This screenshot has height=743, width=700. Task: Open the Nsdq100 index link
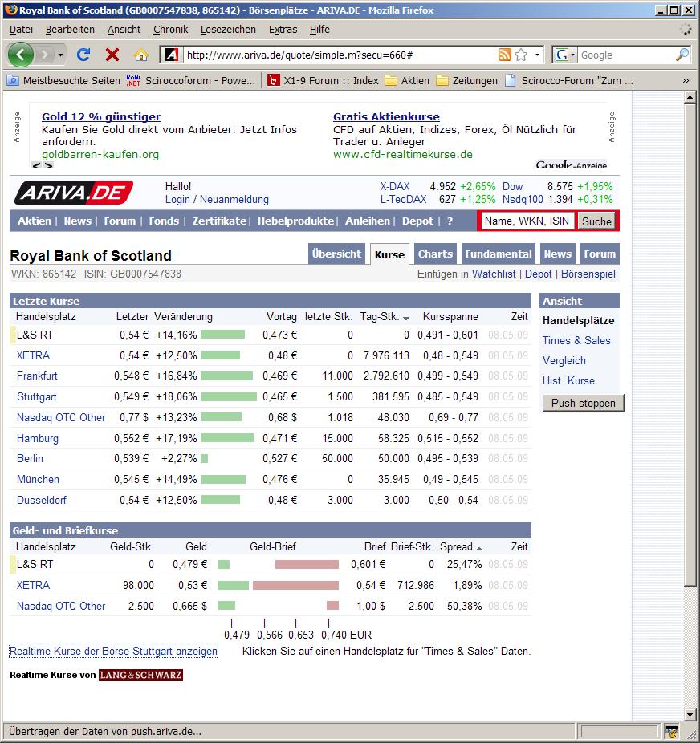(x=523, y=200)
